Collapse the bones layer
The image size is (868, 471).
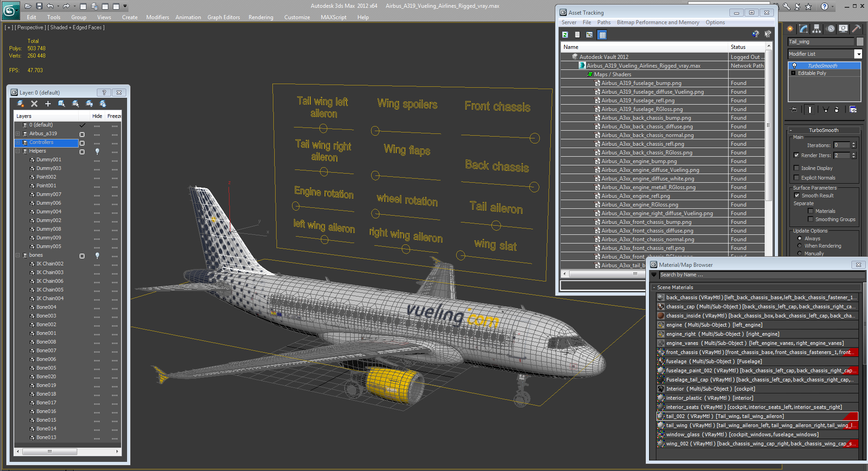coord(18,255)
